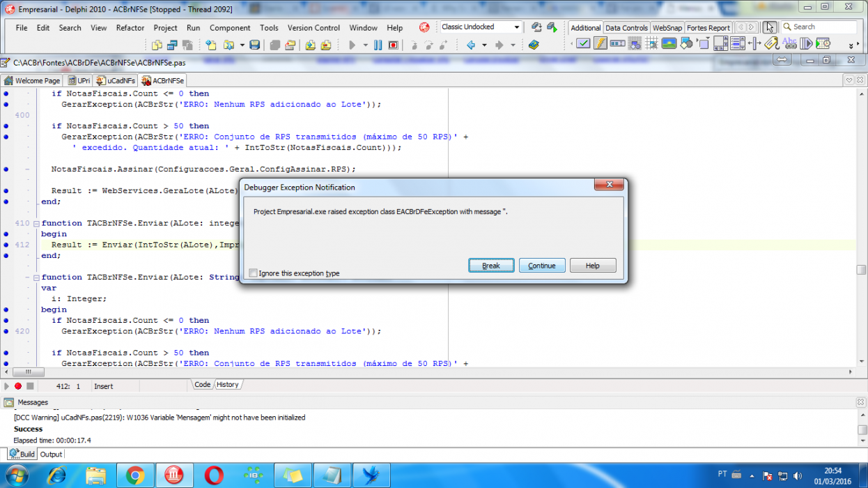This screenshot has height=488, width=868.
Task: Select the BitBtn checkmark component icon
Action: (x=583, y=43)
